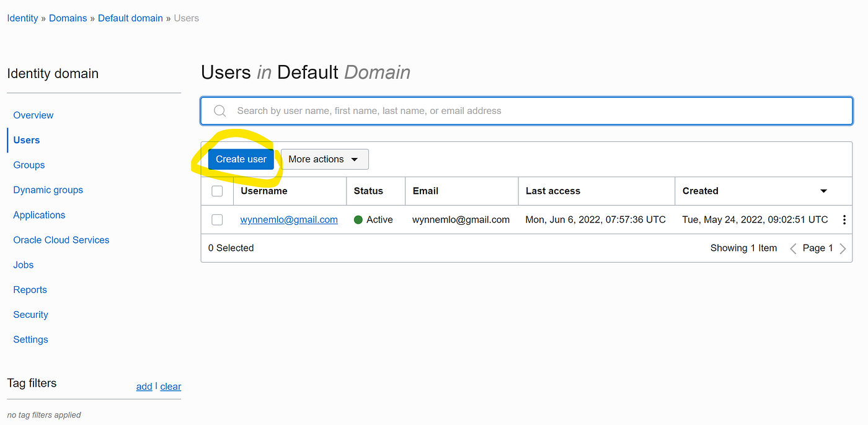Open the wynnemlo@gmail.com username link

pos(289,219)
